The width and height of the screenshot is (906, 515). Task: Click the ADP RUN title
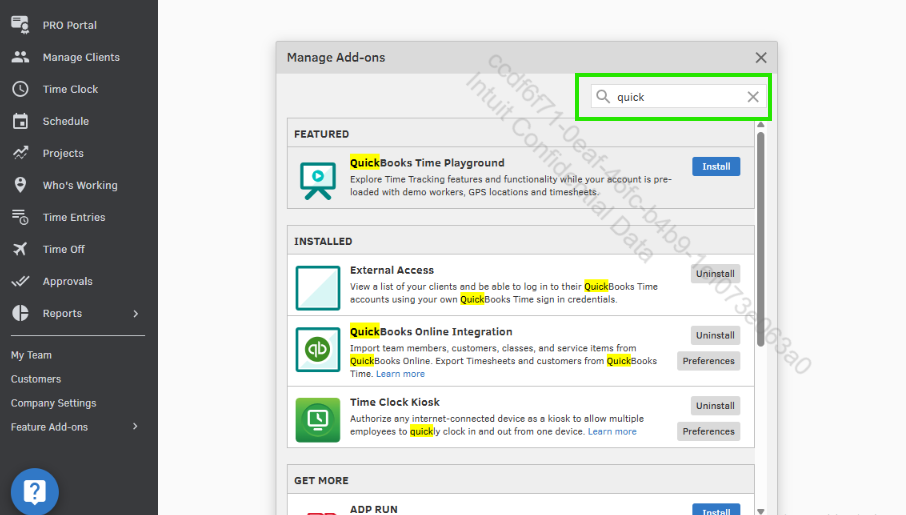pyautogui.click(x=374, y=509)
